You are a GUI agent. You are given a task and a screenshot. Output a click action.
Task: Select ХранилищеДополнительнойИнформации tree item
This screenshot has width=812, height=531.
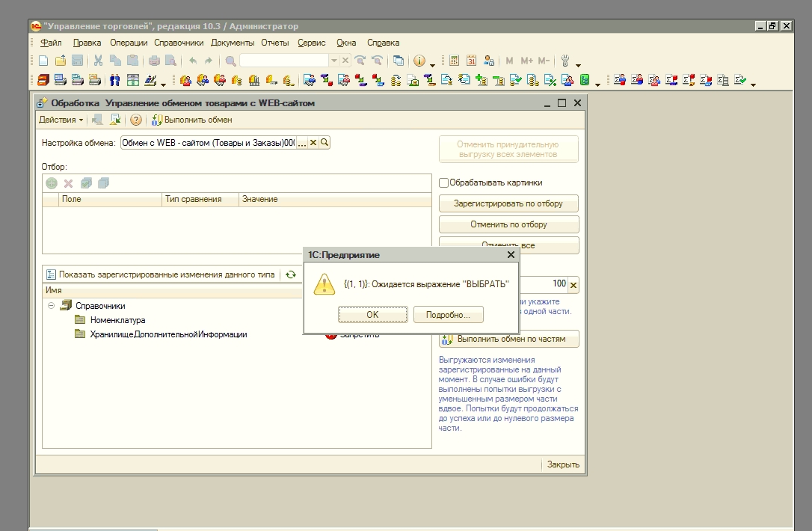(168, 334)
